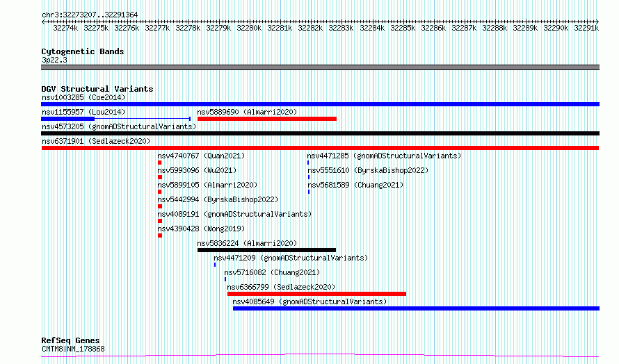Click the 32278k ruler position
619x364 pixels.
tap(188, 28)
